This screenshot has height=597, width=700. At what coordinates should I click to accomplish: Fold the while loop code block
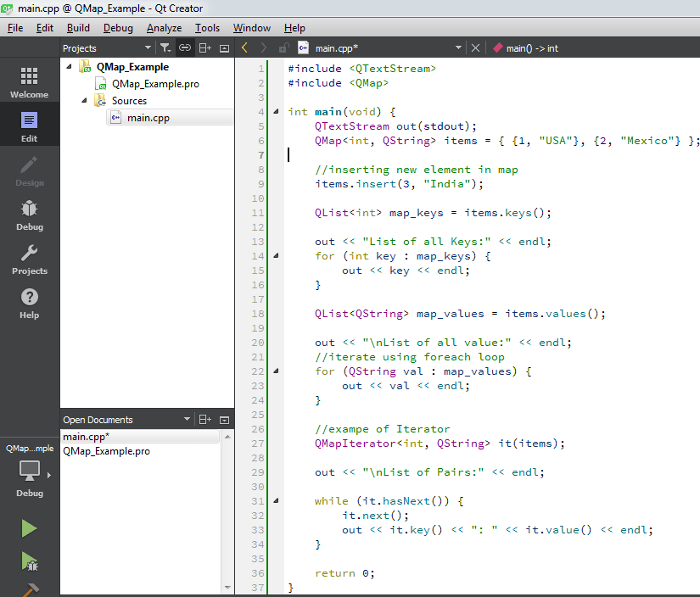pyautogui.click(x=276, y=501)
